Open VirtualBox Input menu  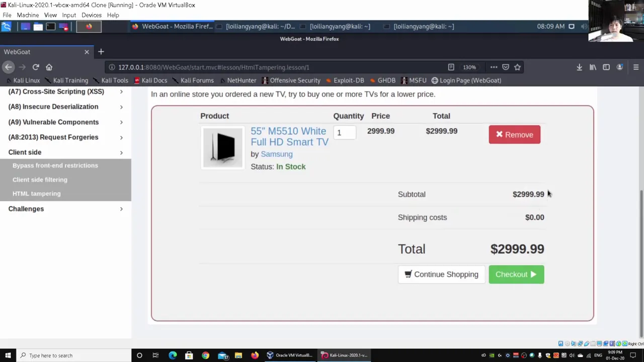point(69,15)
